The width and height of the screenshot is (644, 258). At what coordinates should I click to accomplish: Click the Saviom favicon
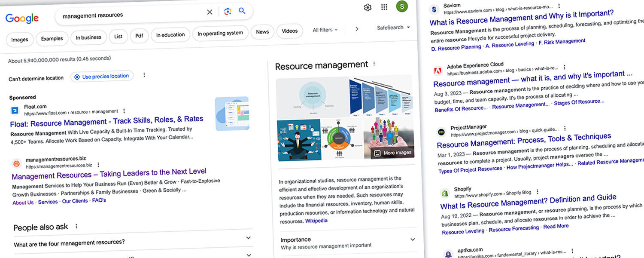point(434,9)
